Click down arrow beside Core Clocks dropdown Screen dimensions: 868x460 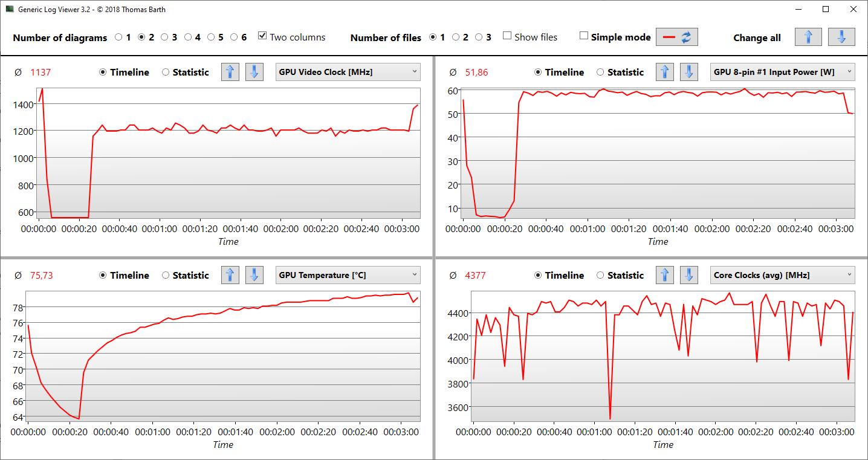point(689,275)
